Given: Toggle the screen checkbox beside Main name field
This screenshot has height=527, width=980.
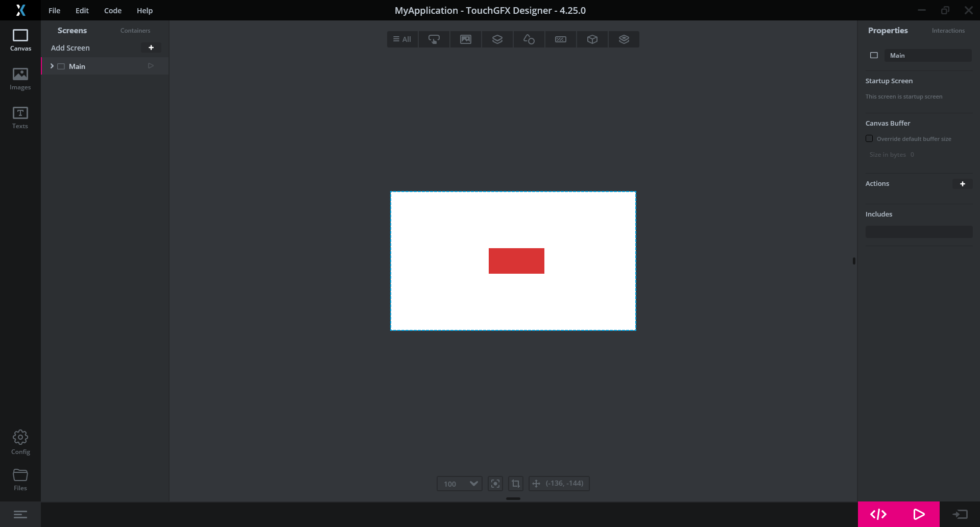Looking at the screenshot, I should click(x=874, y=55).
